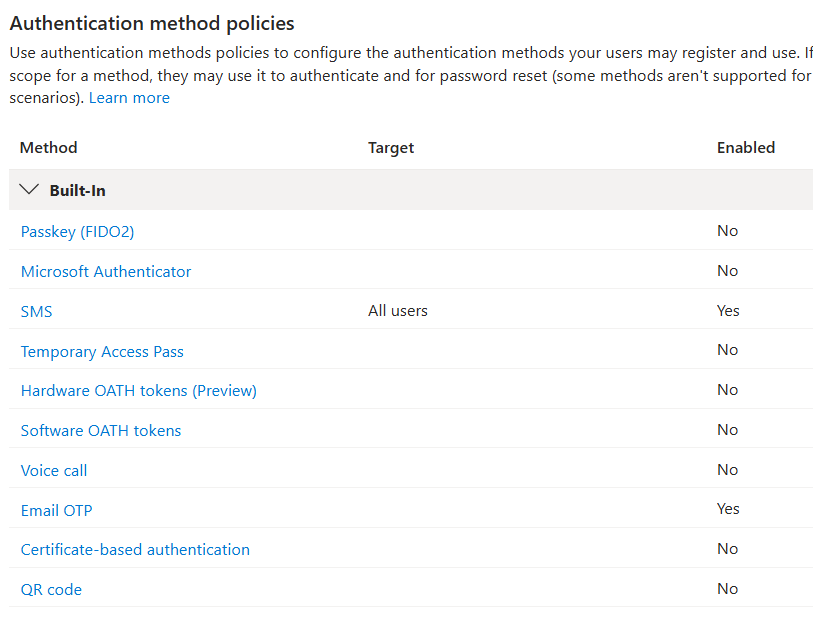Click the Target column header

pyautogui.click(x=391, y=148)
